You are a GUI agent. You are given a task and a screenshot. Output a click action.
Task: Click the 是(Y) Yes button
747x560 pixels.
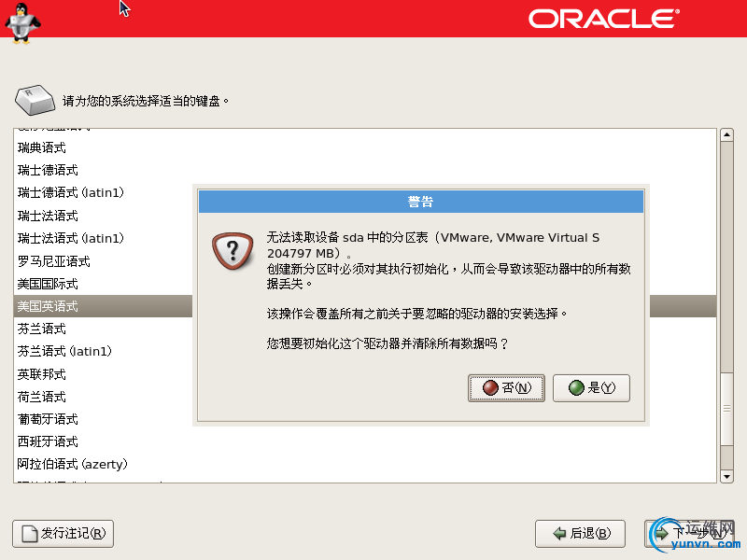pyautogui.click(x=591, y=388)
